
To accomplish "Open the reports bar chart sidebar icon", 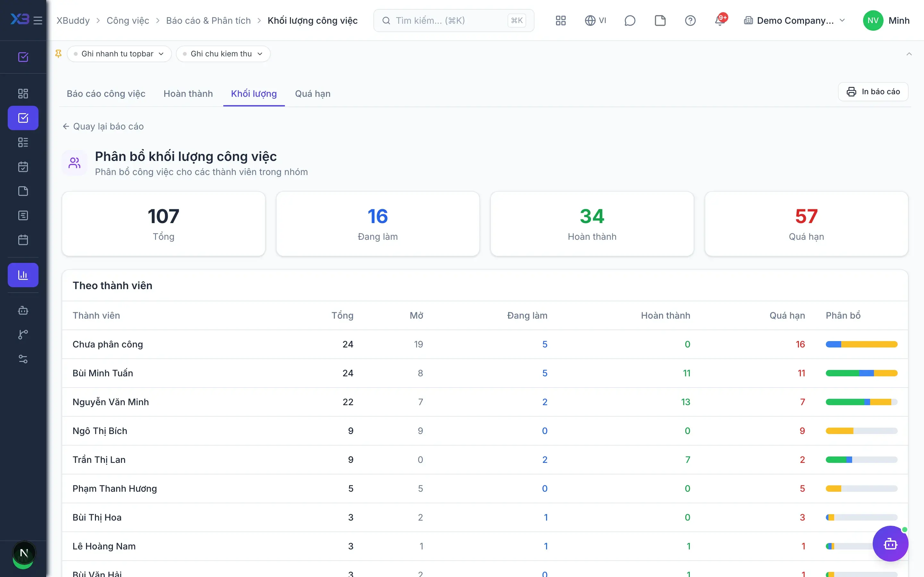I will pos(23,275).
